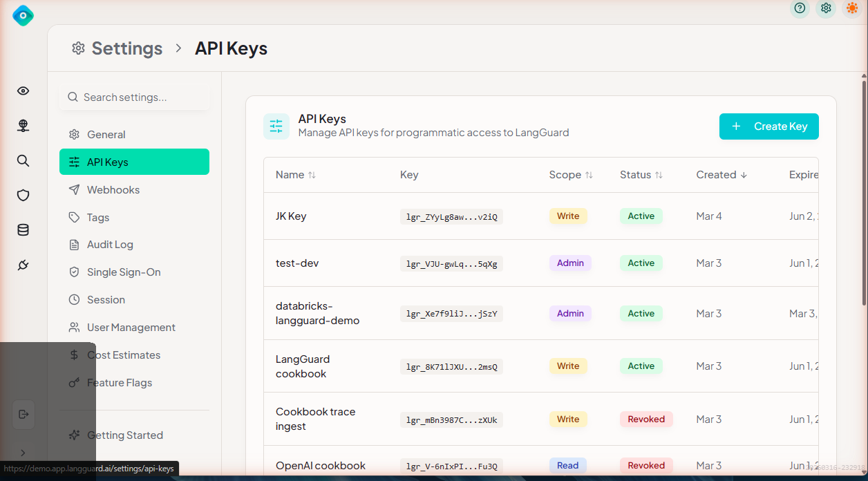
Task: Expand the left sidebar chevron
Action: [x=23, y=453]
